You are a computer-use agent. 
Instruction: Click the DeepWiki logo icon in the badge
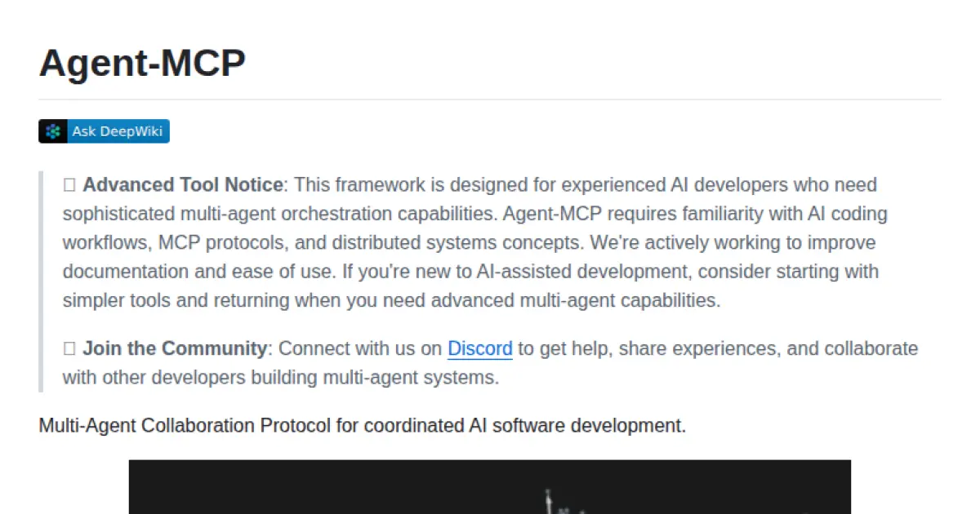click(x=53, y=131)
